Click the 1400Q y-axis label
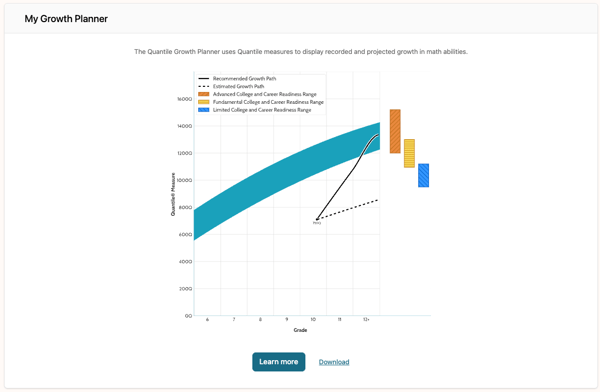 (184, 126)
